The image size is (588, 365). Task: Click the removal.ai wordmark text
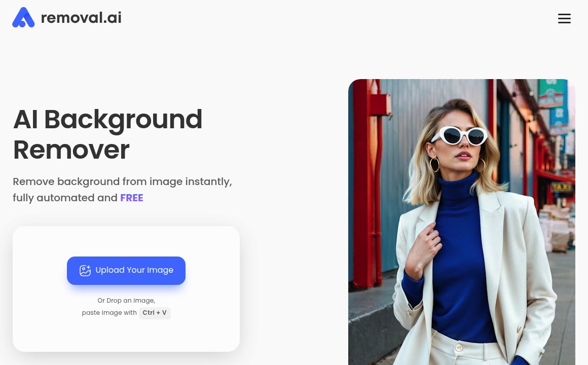tap(81, 18)
